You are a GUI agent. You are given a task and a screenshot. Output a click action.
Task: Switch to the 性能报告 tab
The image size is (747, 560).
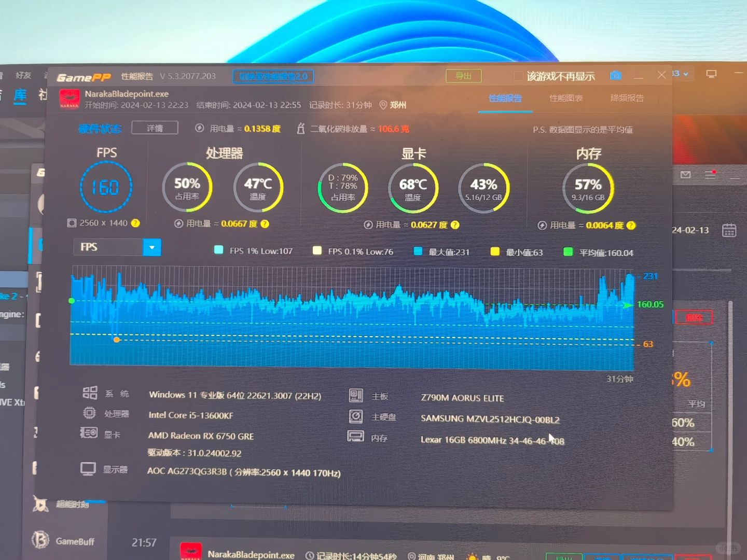pos(505,98)
